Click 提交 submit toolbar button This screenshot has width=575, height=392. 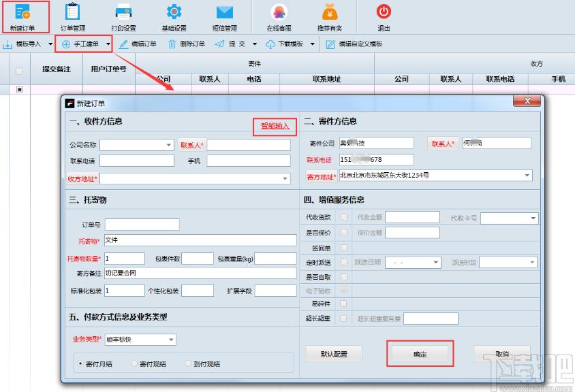(x=230, y=44)
